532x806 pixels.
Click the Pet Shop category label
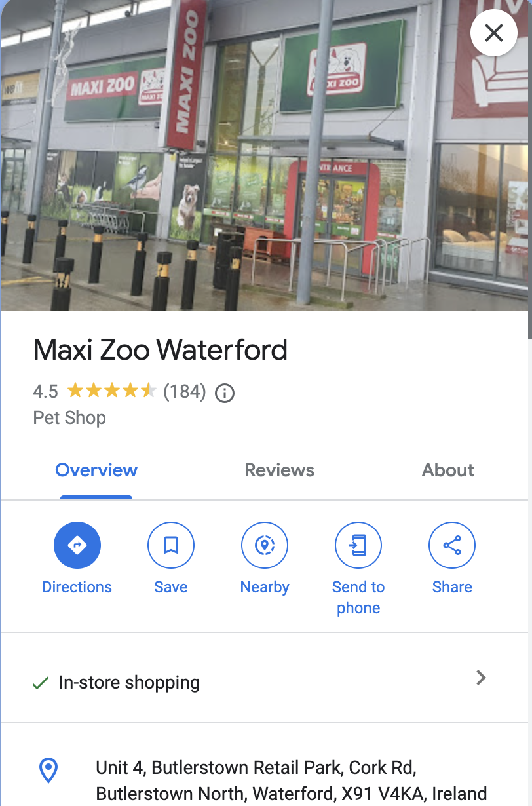(x=69, y=418)
